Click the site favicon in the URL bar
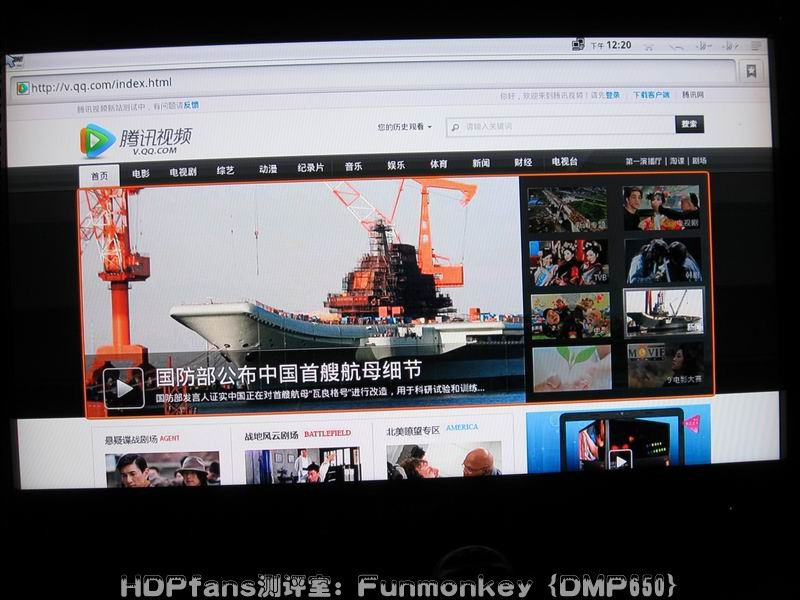This screenshot has width=800, height=600. [x=23, y=88]
